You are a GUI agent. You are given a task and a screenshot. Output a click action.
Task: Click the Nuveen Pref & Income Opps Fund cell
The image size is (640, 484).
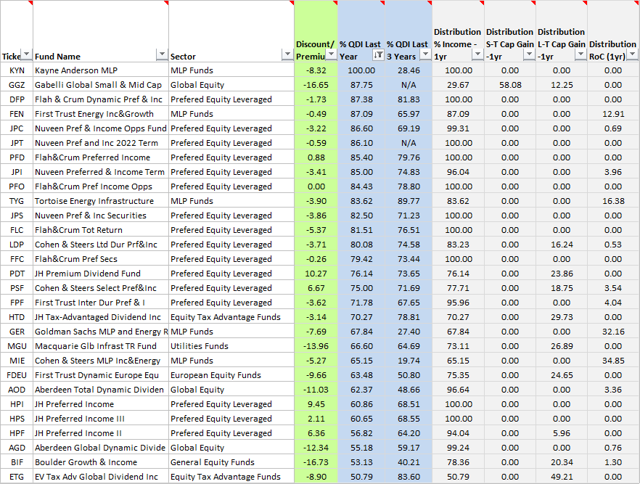101,128
